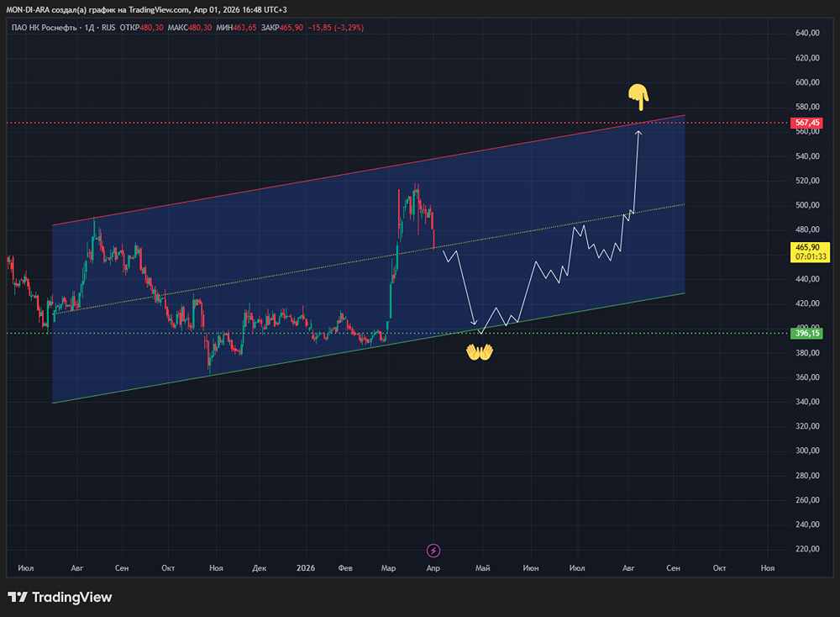
Task: Click the Июл label at far left
Action: click(26, 567)
